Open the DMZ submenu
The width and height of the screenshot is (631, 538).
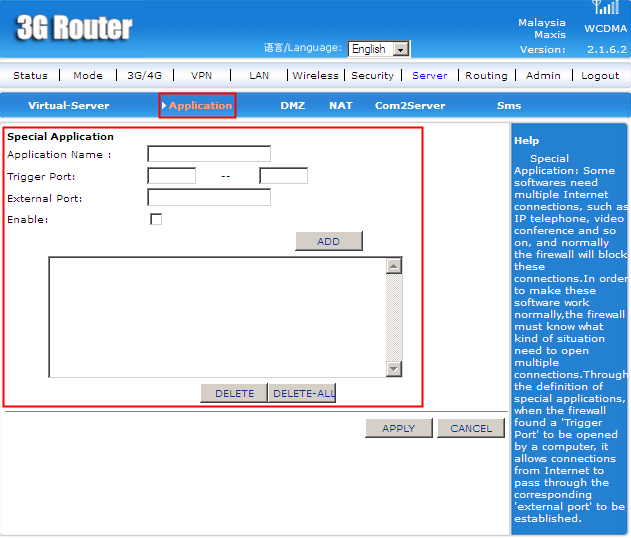pos(292,106)
